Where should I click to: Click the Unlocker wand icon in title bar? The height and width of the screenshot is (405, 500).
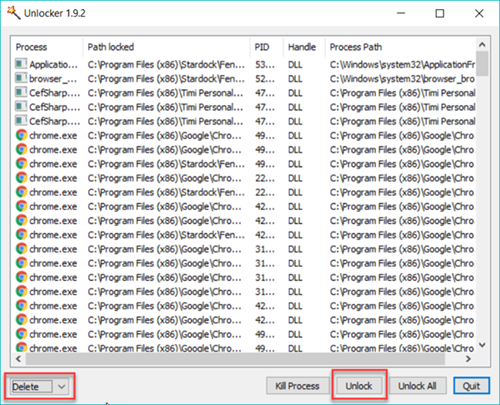point(13,13)
